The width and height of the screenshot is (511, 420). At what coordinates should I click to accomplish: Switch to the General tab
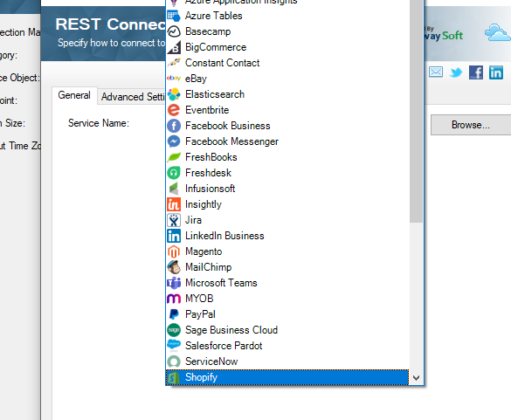point(74,95)
